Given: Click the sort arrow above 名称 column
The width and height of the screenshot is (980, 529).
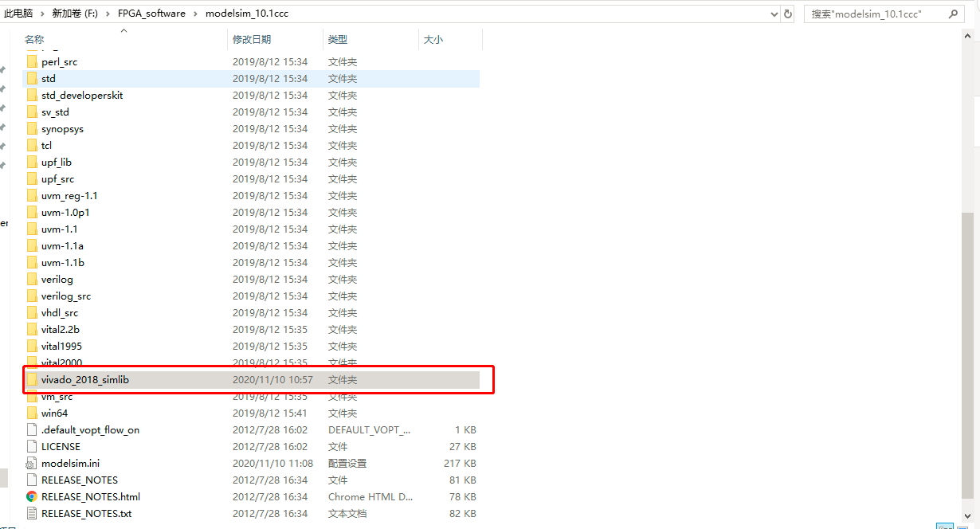Looking at the screenshot, I should pyautogui.click(x=123, y=29).
